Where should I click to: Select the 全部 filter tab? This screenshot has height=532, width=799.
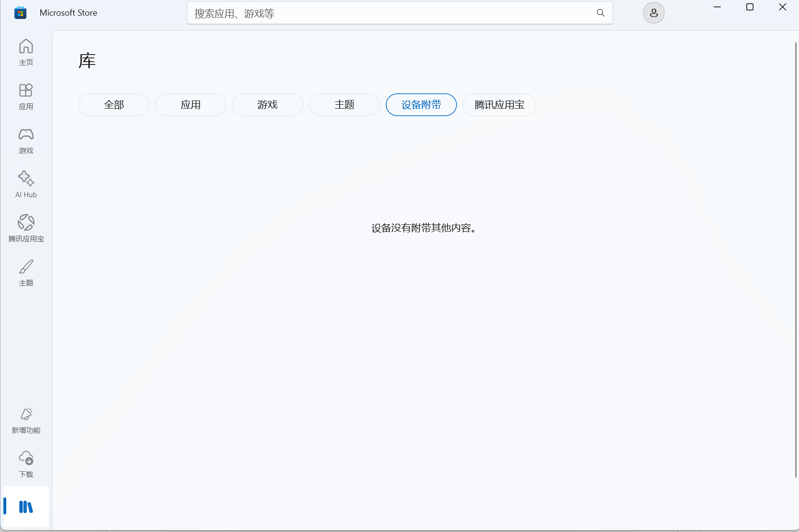[114, 105]
